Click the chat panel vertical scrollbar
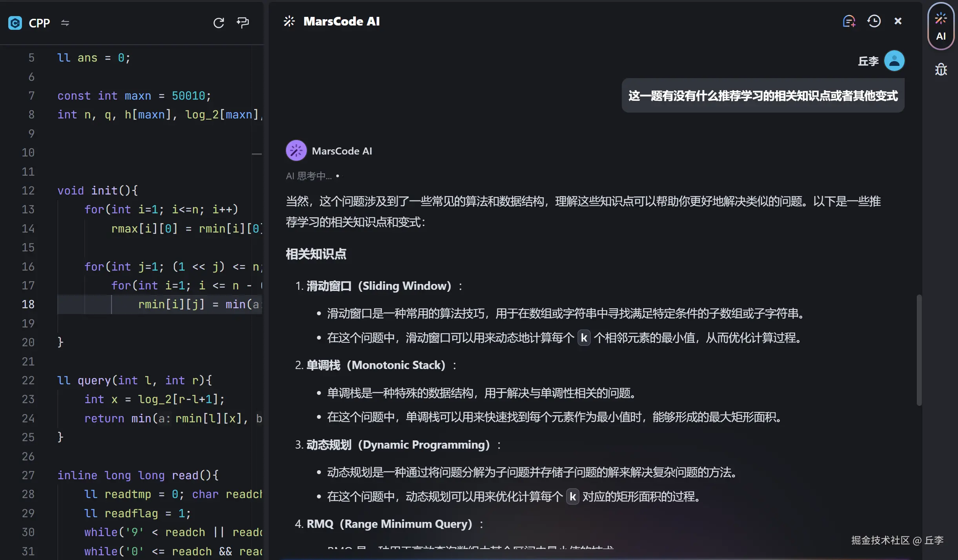 tap(919, 349)
